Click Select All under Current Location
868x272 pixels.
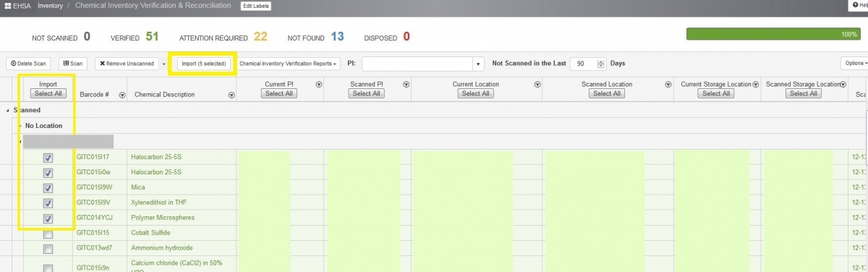tap(475, 93)
